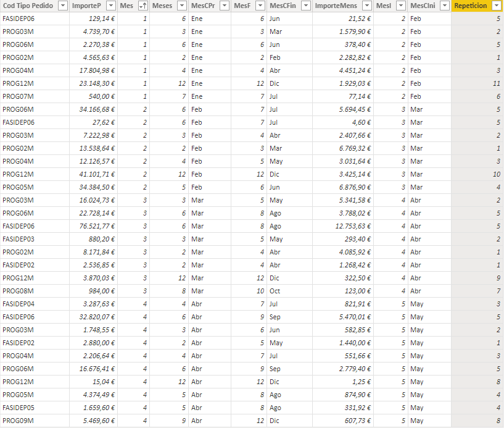The image size is (504, 428).
Task: Click cell with value 34.384,50 €
Action: 94,187
